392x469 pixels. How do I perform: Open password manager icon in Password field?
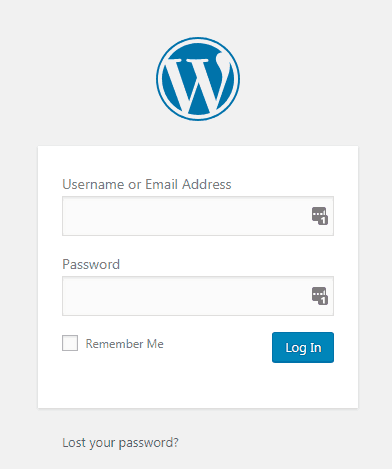[x=320, y=296]
